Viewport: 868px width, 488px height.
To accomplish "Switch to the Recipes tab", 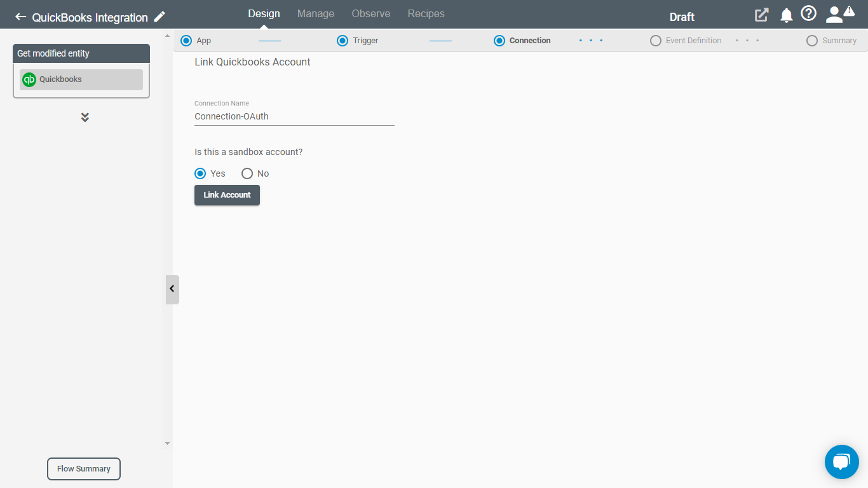I will pyautogui.click(x=426, y=13).
